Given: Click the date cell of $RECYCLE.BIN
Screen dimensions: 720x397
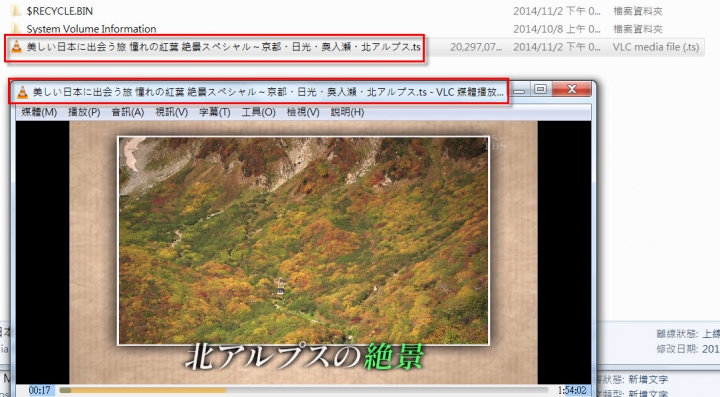Looking at the screenshot, I should point(557,11).
